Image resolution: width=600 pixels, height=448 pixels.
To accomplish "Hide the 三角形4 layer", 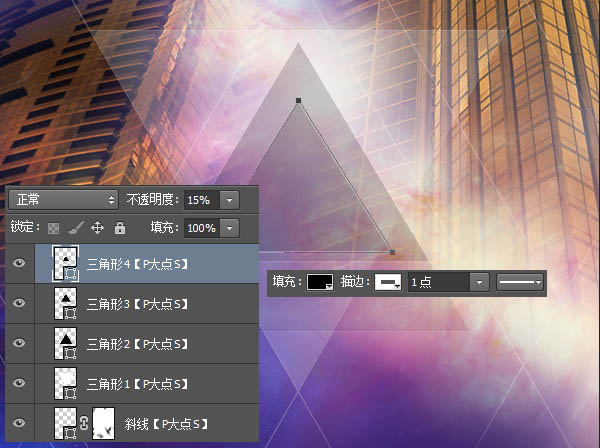I will tap(19, 263).
